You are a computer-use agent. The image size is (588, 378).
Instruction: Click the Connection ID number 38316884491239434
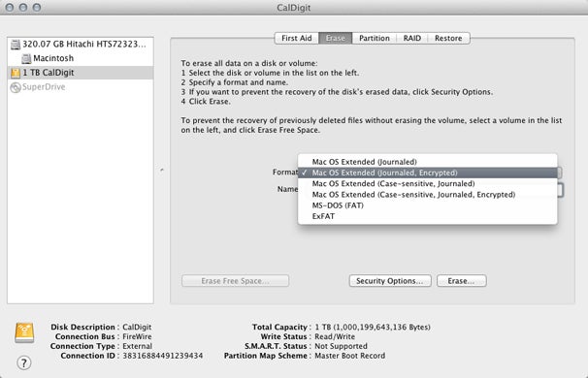pos(163,356)
